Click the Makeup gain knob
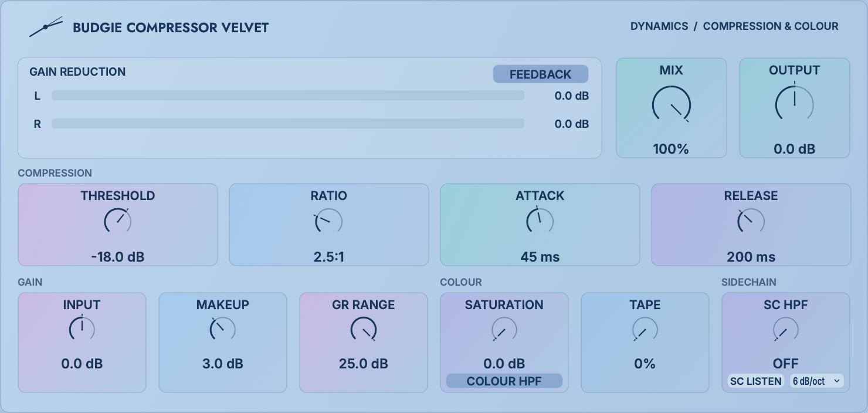The image size is (868, 413). pos(223,330)
